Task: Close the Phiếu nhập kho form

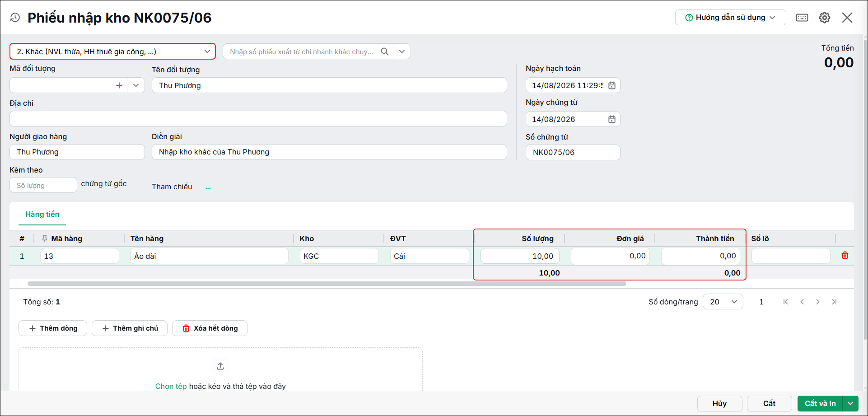Action: [847, 18]
